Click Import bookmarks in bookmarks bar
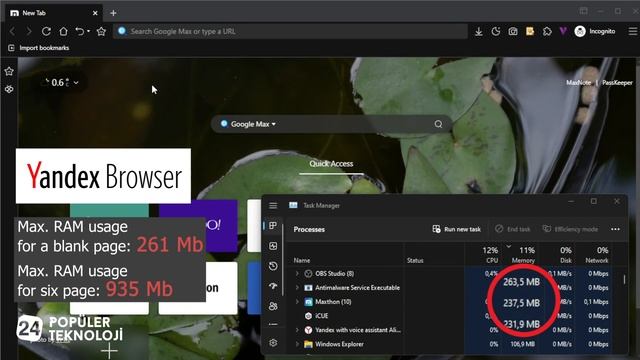 coord(39,48)
